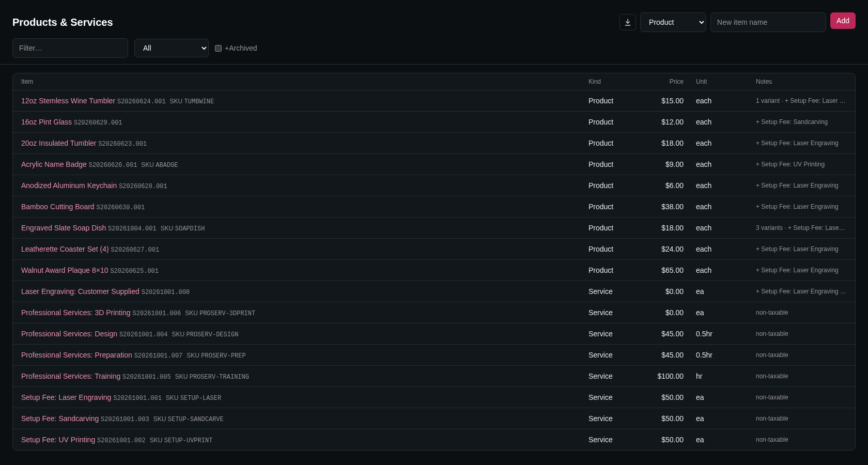
Task: Open Professional Services: Training item
Action: coord(71,376)
